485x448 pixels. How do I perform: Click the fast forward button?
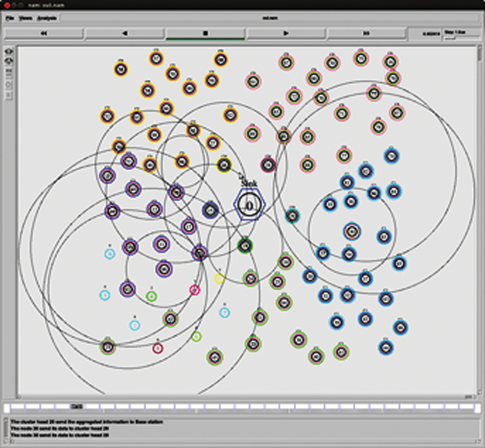366,33
